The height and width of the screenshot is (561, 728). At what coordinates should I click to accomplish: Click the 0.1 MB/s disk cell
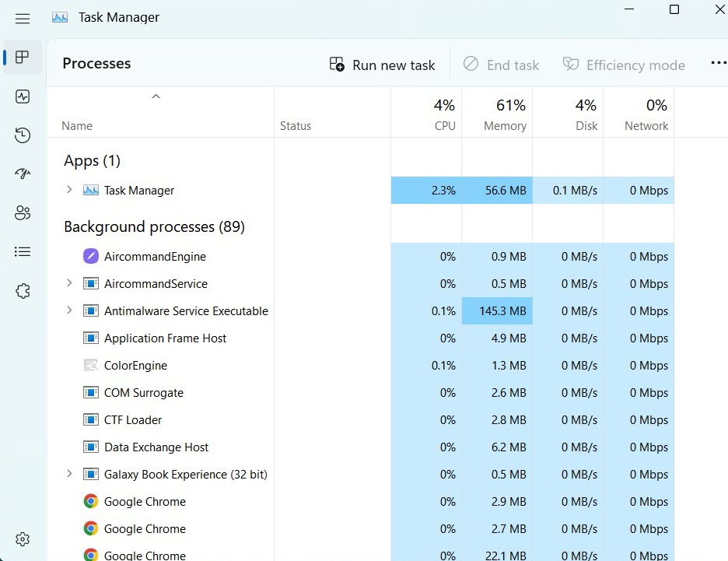[567, 191]
